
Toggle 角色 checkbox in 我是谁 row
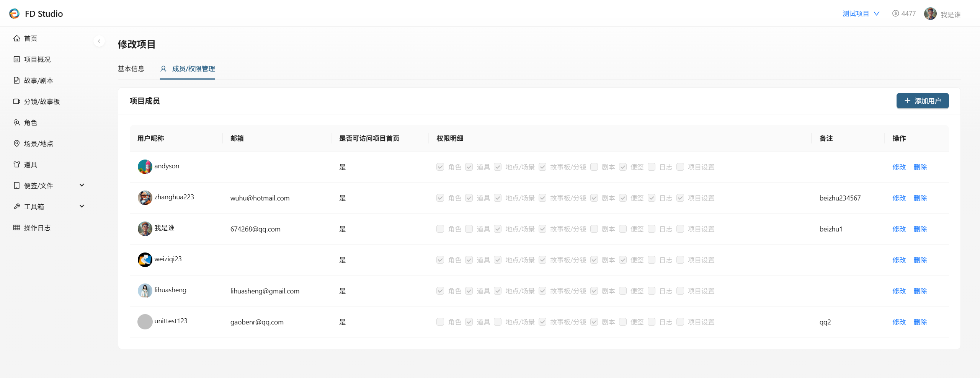click(x=440, y=229)
